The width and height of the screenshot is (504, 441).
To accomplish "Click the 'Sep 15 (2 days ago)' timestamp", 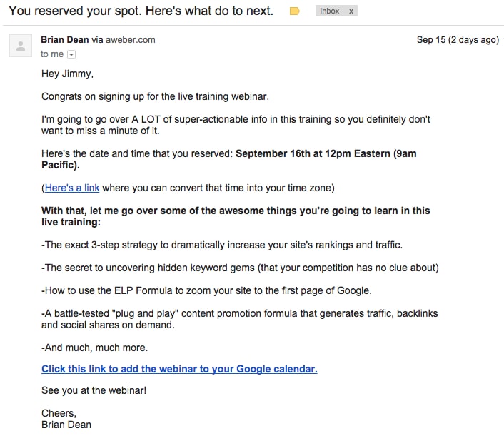I will tap(458, 39).
